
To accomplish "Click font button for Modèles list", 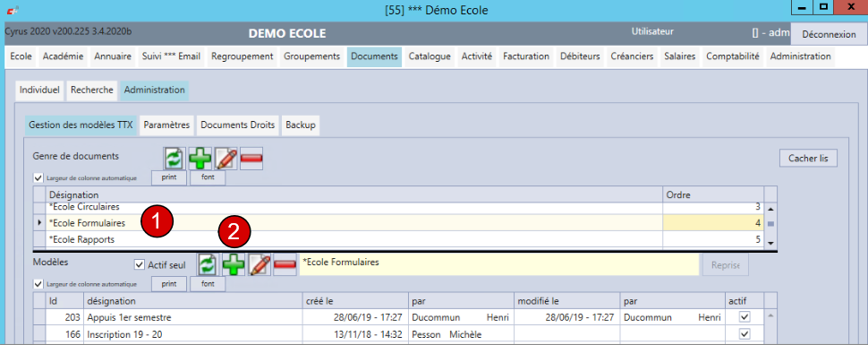I will tap(208, 283).
